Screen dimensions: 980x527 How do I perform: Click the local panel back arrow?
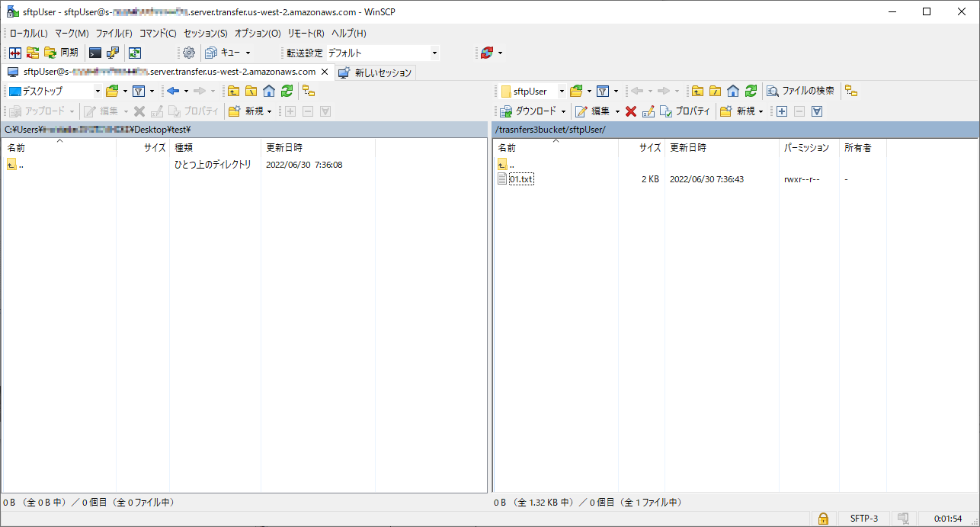(x=173, y=91)
